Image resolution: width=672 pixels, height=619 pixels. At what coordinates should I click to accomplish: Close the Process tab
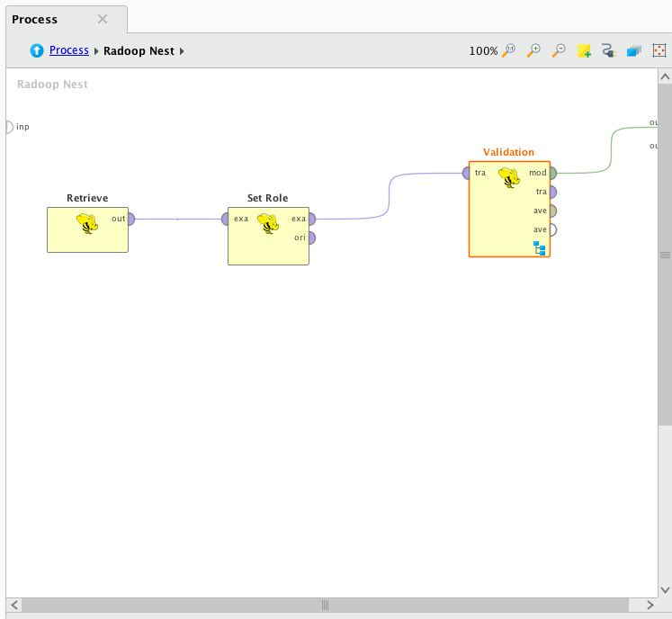pyautogui.click(x=103, y=19)
